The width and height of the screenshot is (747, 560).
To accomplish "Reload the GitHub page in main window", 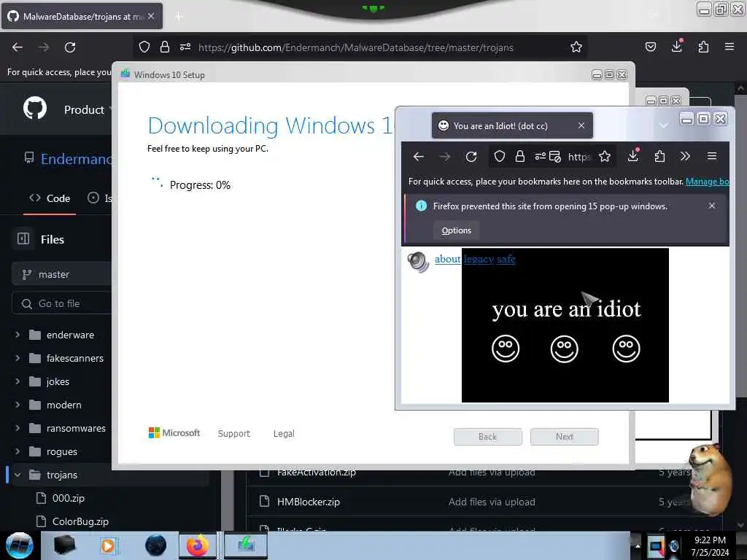I will point(70,47).
